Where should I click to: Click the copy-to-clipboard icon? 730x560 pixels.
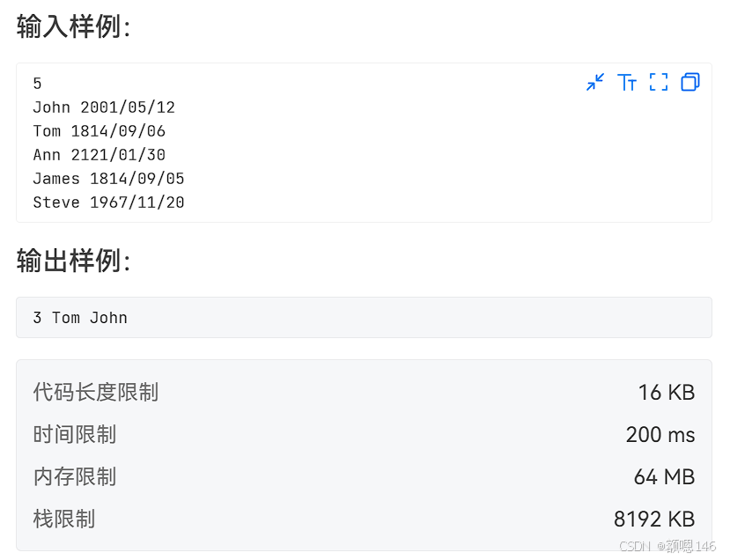click(689, 82)
